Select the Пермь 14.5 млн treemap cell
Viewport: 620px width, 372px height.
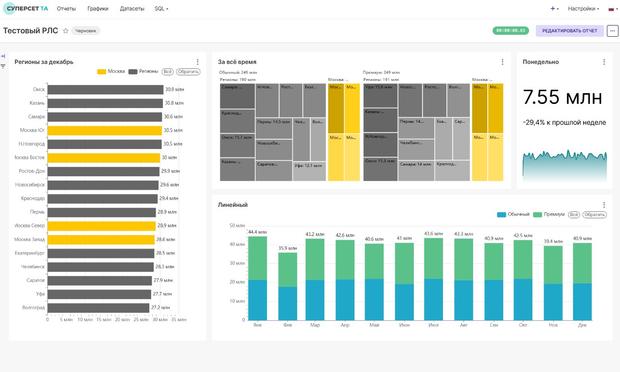click(274, 128)
